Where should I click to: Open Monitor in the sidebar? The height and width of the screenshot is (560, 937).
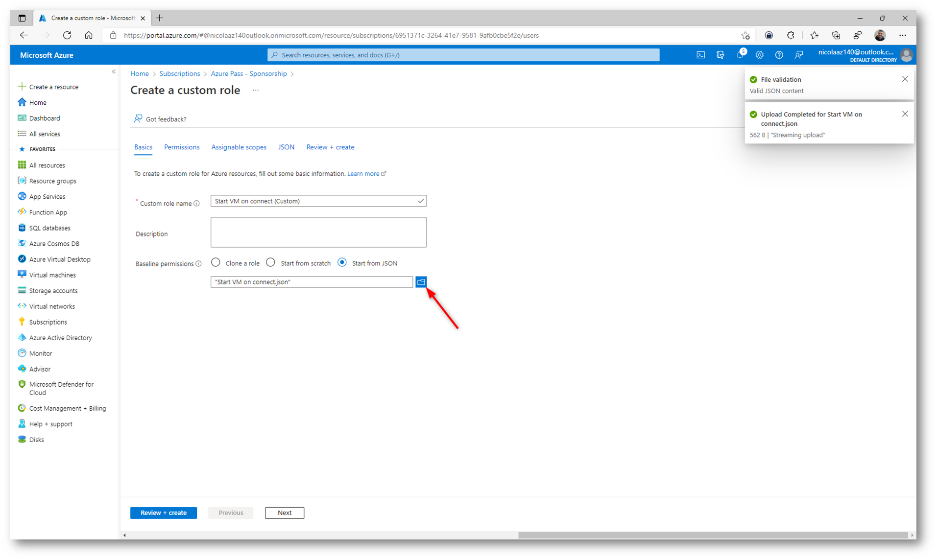coord(41,353)
